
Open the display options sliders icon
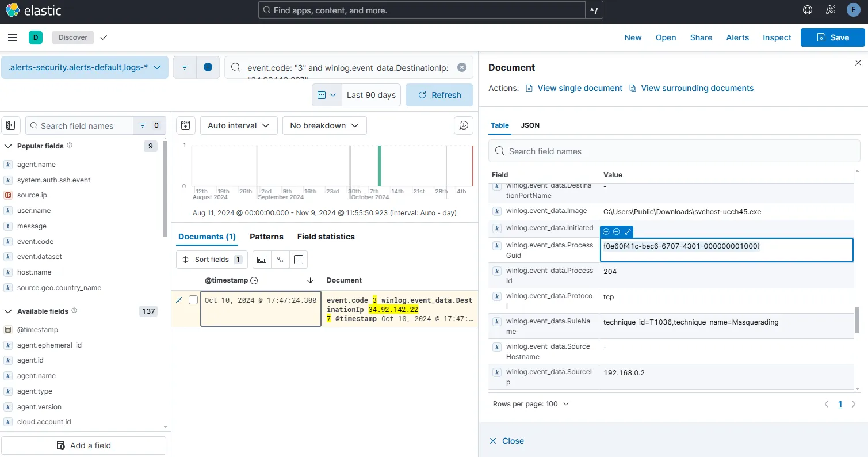[280, 260]
